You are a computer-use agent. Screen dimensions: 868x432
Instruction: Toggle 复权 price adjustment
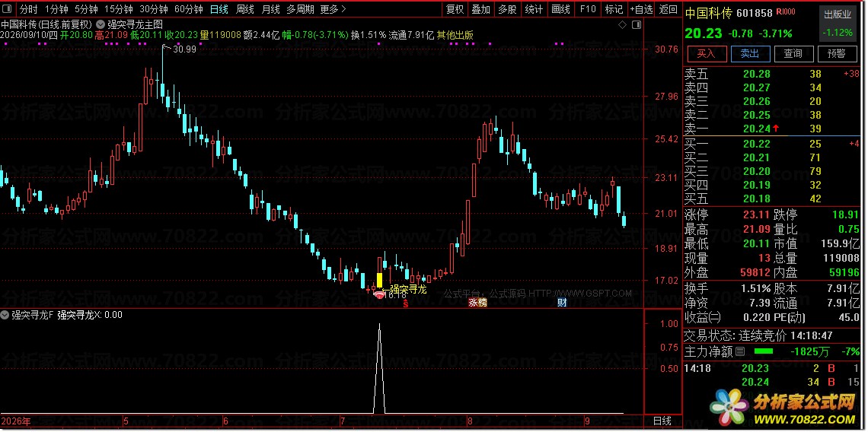[455, 9]
